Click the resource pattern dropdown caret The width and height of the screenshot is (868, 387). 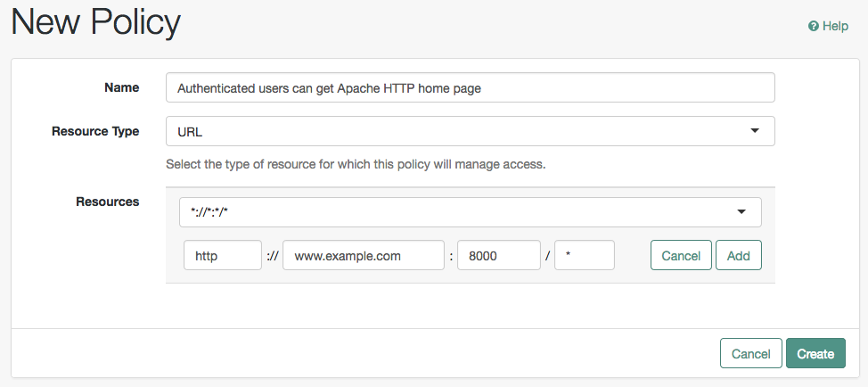[741, 212]
